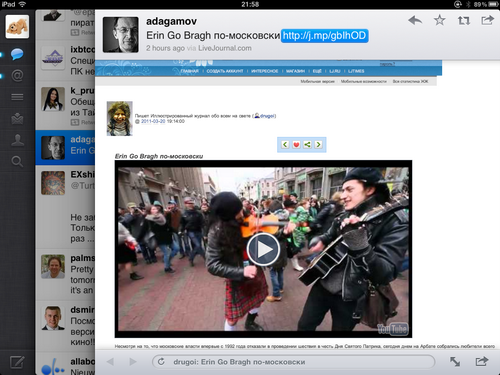Go back in embedded browser
500x375 pixels.
click(x=110, y=362)
